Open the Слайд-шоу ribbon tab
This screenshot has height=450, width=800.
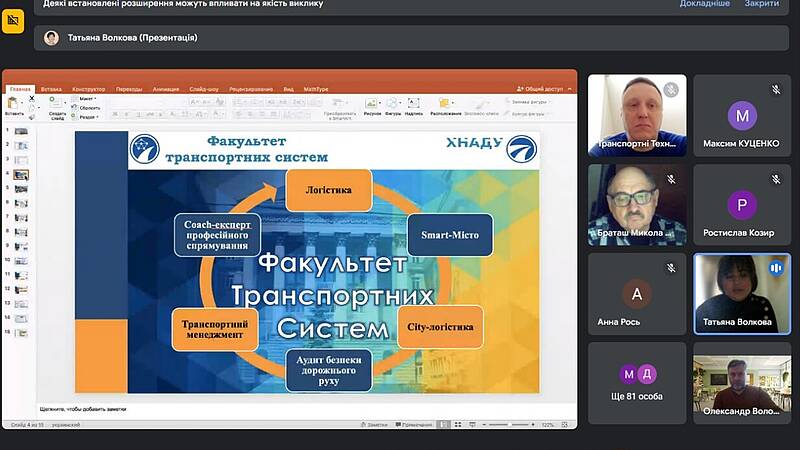point(204,89)
